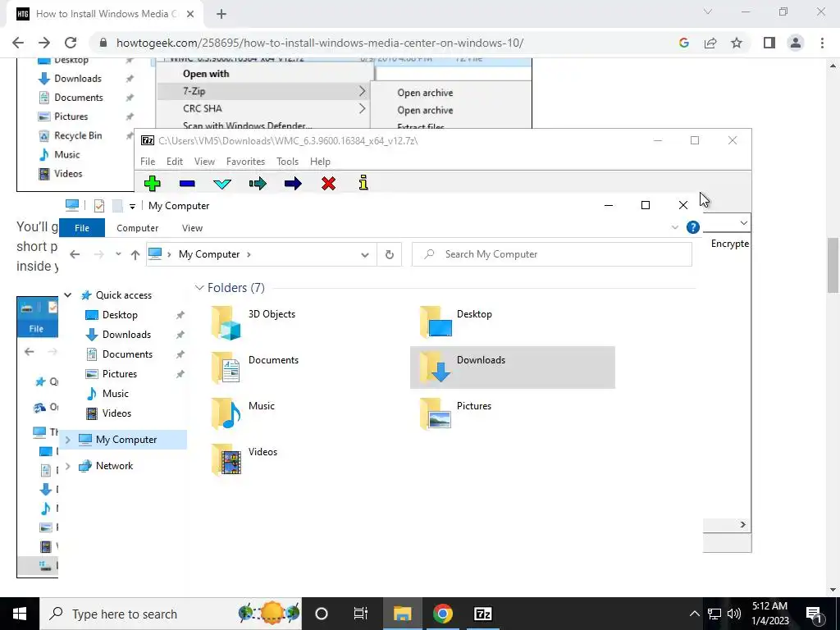Expand My Computer in navigation pane
840x630 pixels.
click(68, 440)
